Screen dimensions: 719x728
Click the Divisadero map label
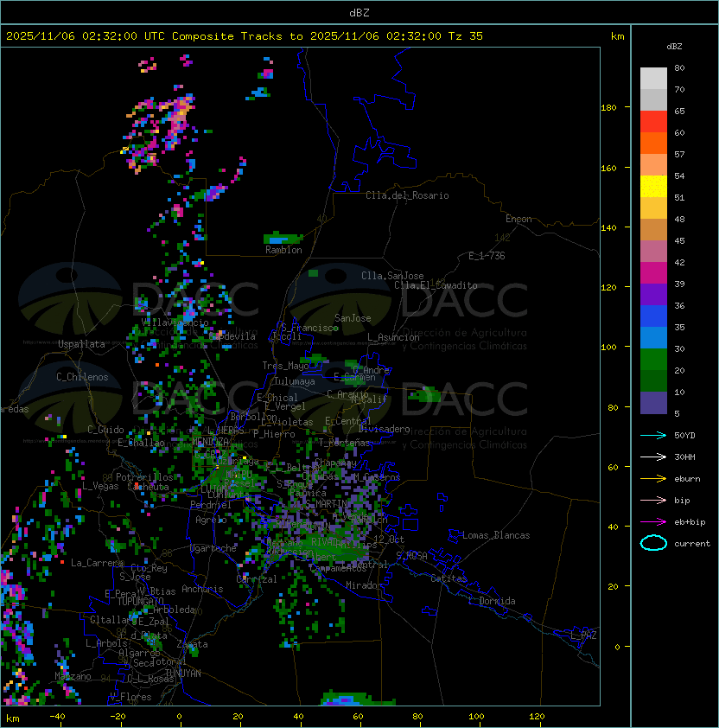click(384, 429)
